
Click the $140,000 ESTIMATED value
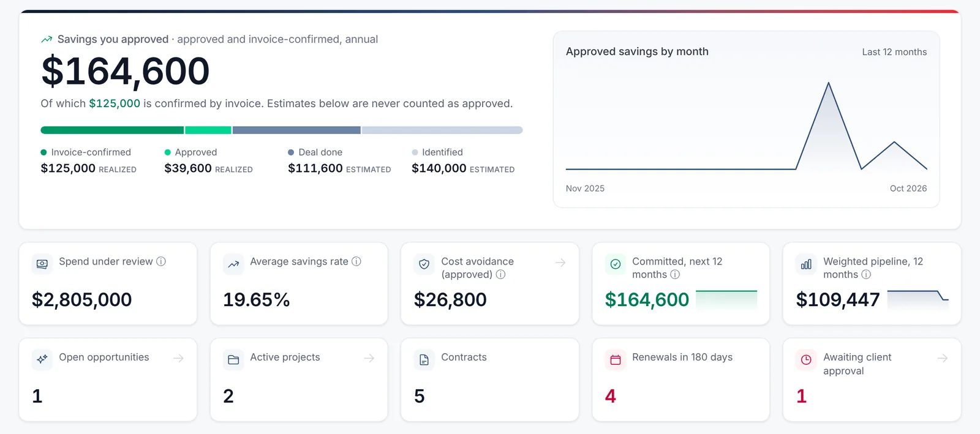tap(463, 168)
